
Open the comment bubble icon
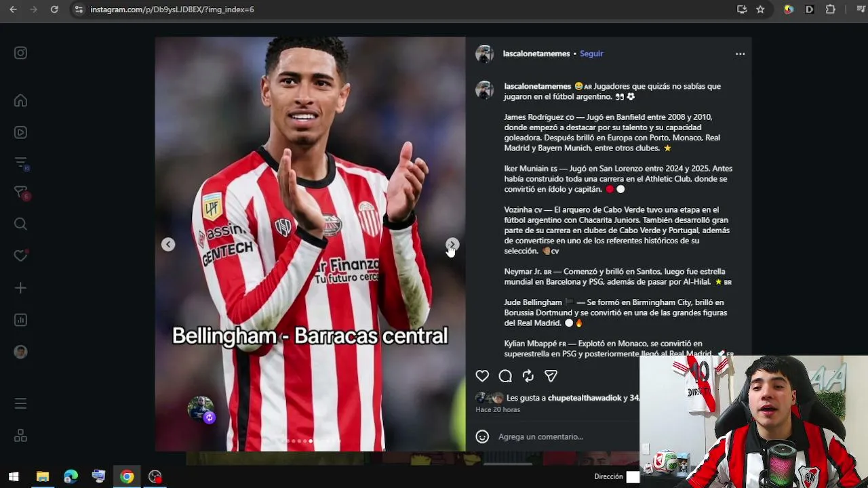pos(505,376)
